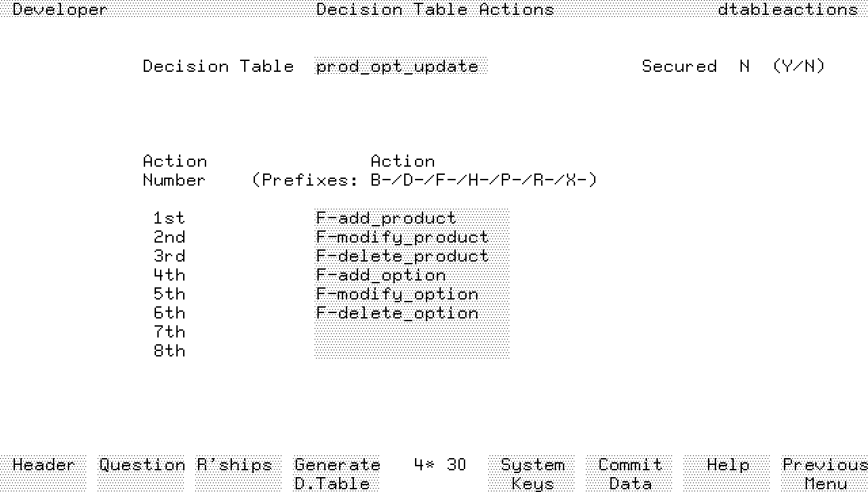This screenshot has width=868, height=492.
Task: Toggle the Secured Y/N field
Action: point(745,66)
